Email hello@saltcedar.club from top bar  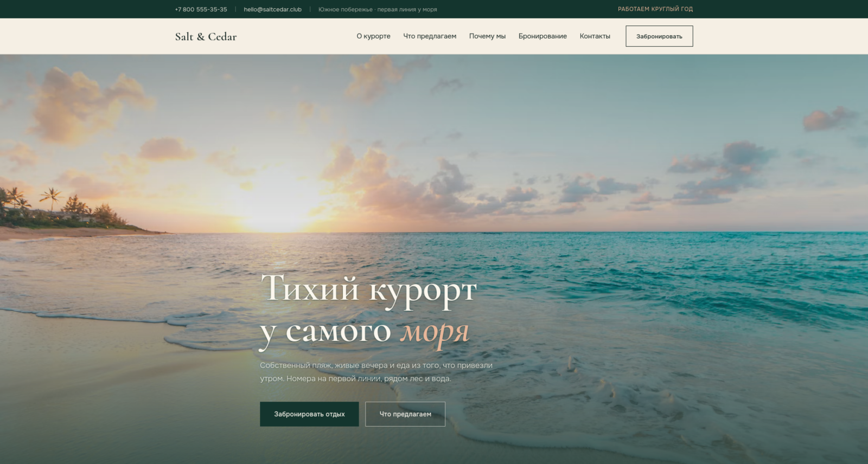click(272, 9)
